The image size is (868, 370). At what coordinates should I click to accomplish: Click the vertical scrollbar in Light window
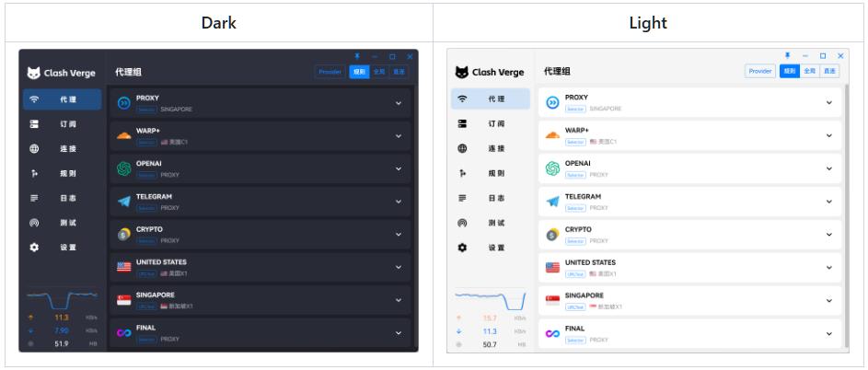coord(845,214)
